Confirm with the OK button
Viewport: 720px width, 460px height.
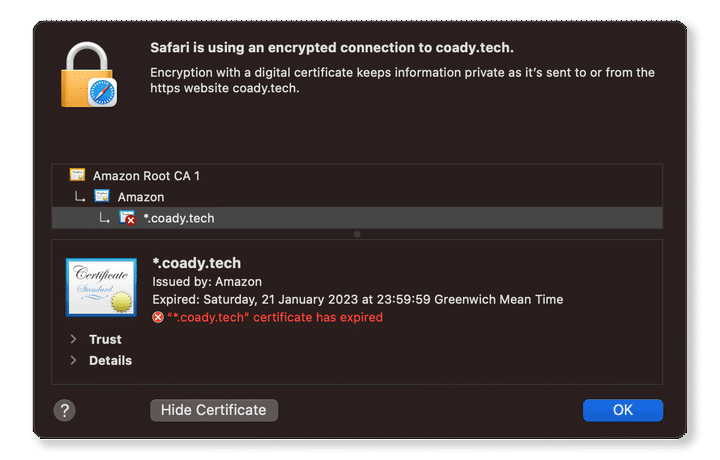[x=623, y=410]
